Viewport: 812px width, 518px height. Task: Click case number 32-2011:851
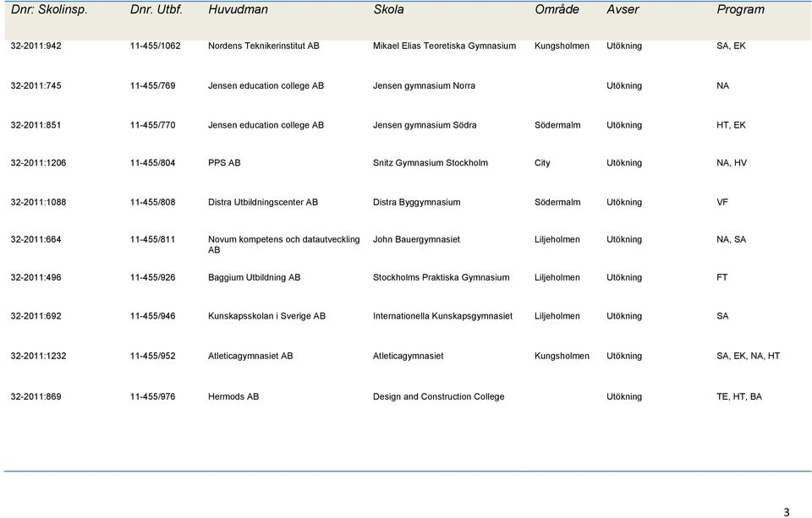click(x=36, y=125)
